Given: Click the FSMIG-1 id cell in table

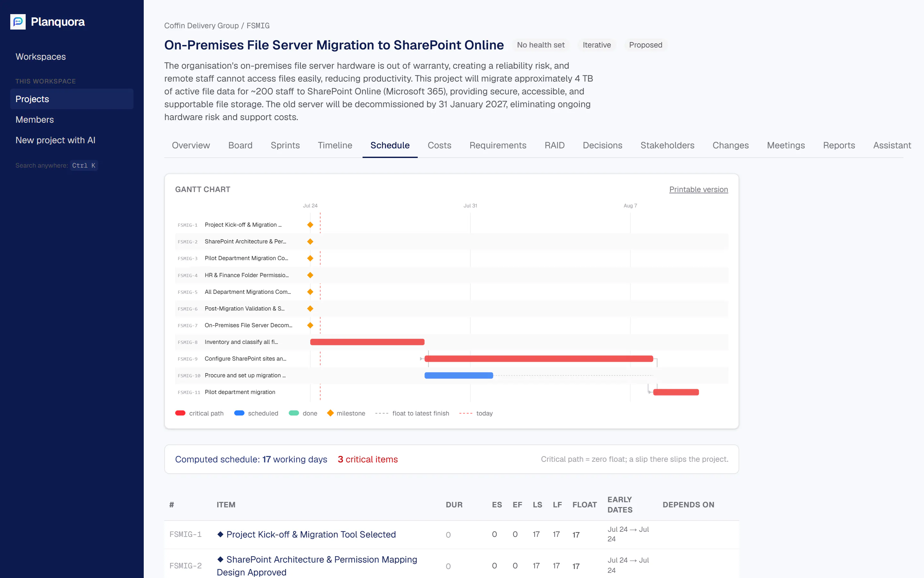Looking at the screenshot, I should coord(185,534).
